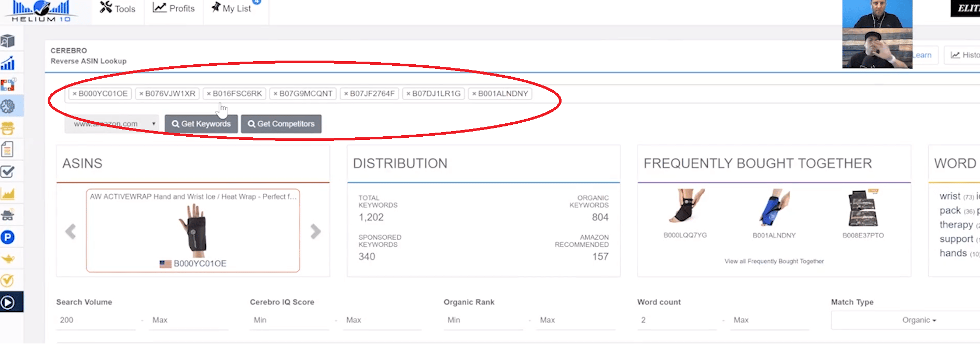Open the blue circled P tool in sidebar
980x345 pixels.
coord(8,237)
